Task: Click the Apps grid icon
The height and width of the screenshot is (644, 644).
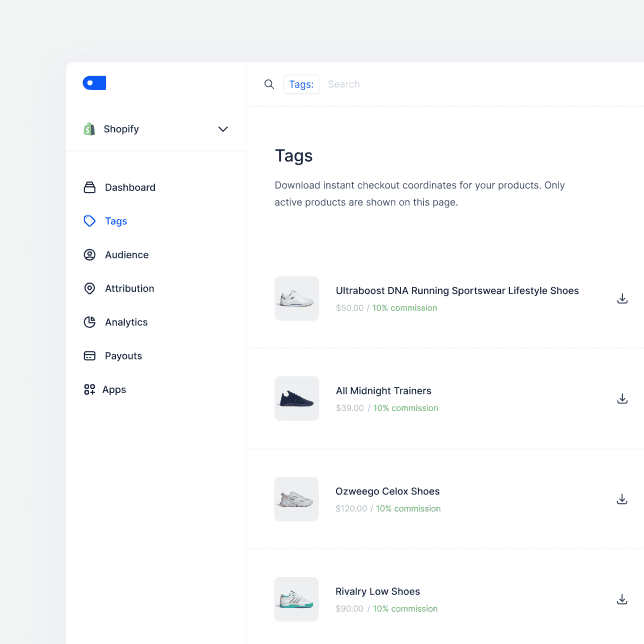Action: click(90, 389)
